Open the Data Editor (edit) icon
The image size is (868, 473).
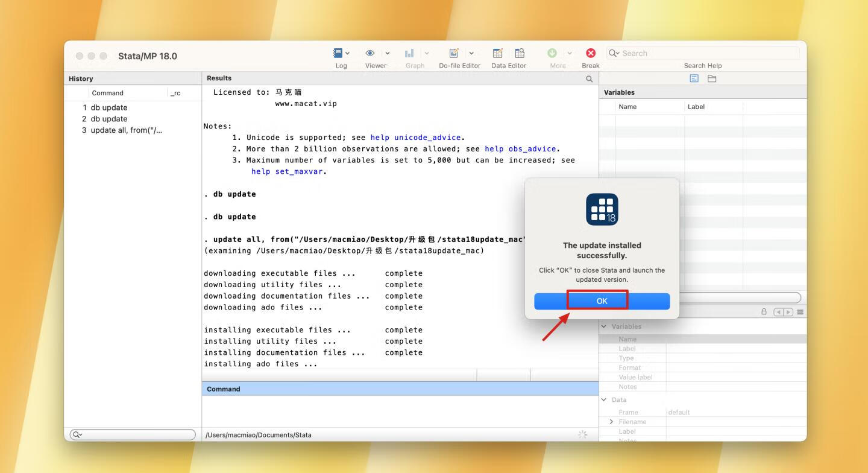498,53
